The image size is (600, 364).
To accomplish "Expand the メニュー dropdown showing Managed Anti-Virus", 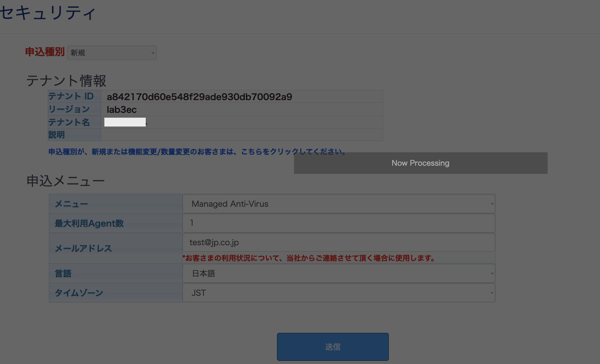I will [x=338, y=204].
